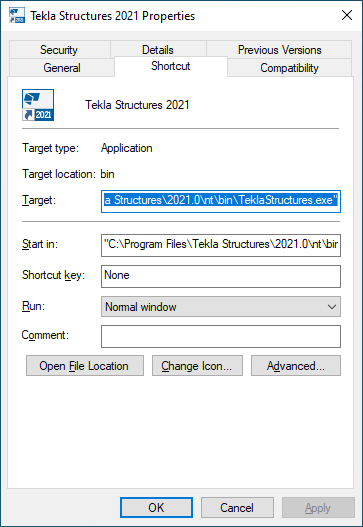Click the Shortcut tab
Viewport: 363px width, 527px height.
[x=171, y=66]
